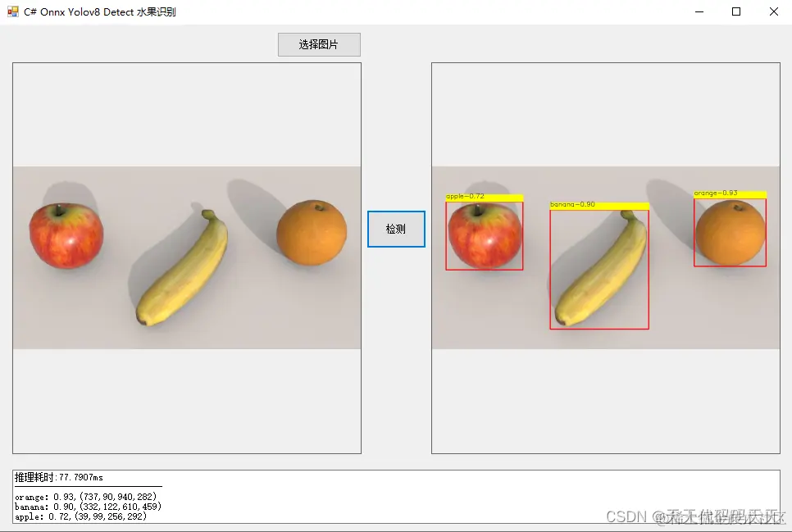
Task: Click the apple in the source image
Action: [66, 235]
